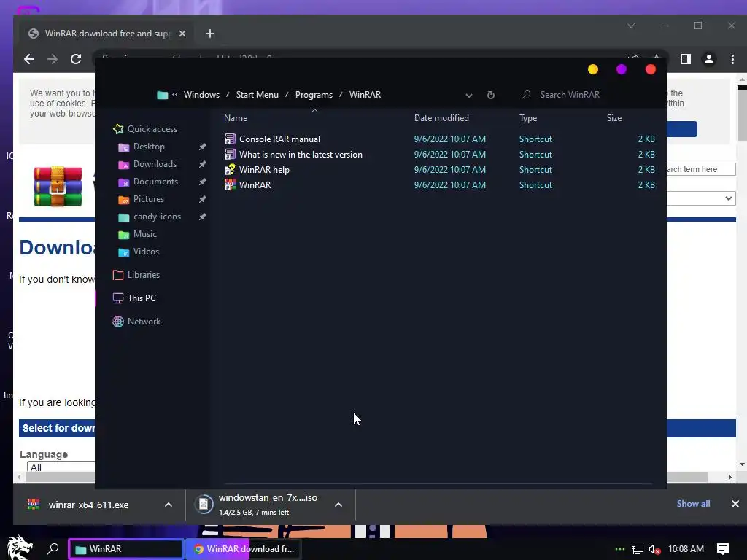Open the browser profile menu
The image size is (747, 560).
click(x=709, y=59)
